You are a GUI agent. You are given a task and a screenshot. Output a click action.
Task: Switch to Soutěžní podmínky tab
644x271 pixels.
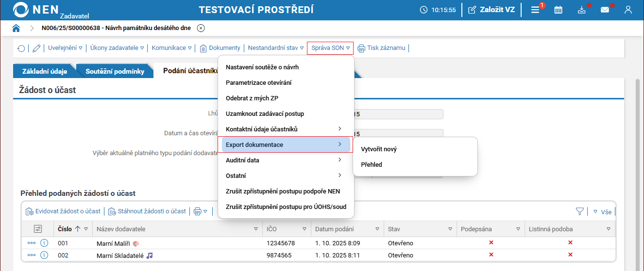(115, 71)
